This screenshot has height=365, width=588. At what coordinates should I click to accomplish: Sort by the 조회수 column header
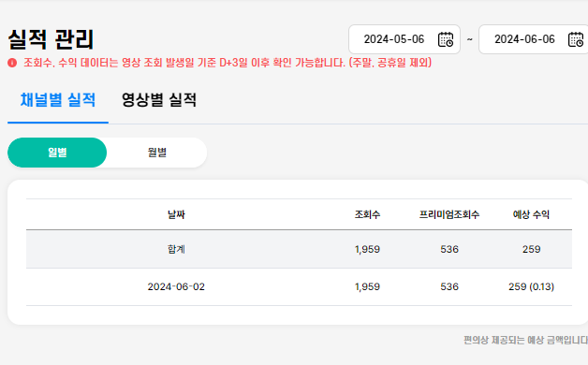[x=367, y=214]
